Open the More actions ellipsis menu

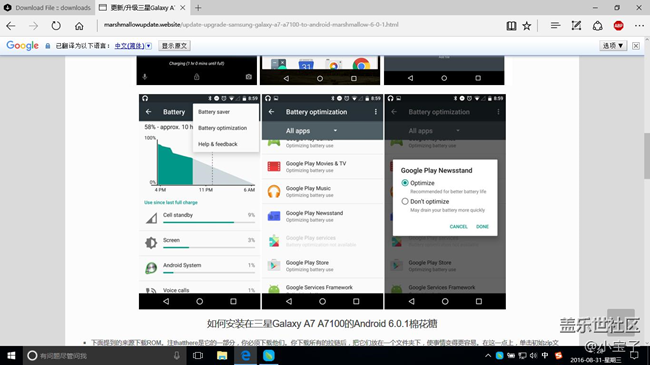point(639,26)
